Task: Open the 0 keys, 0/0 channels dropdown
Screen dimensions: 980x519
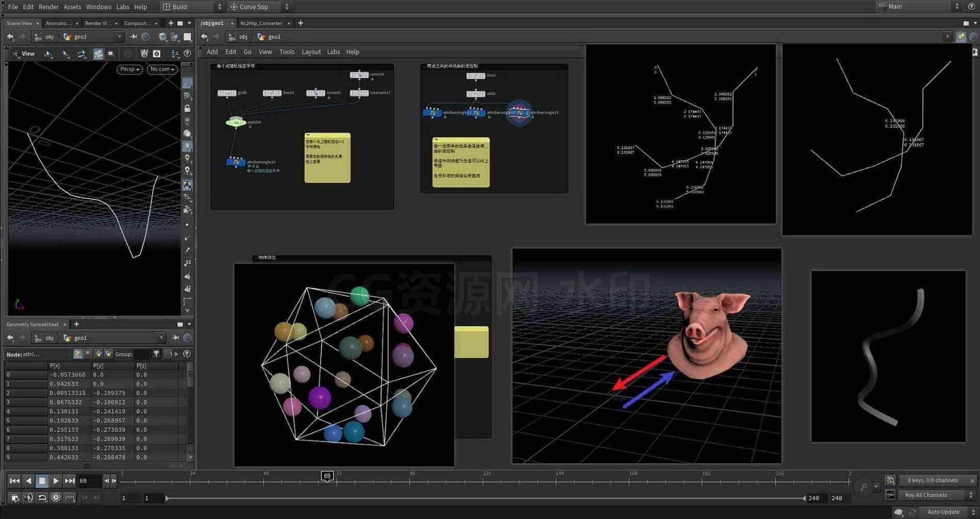Action: (938, 480)
